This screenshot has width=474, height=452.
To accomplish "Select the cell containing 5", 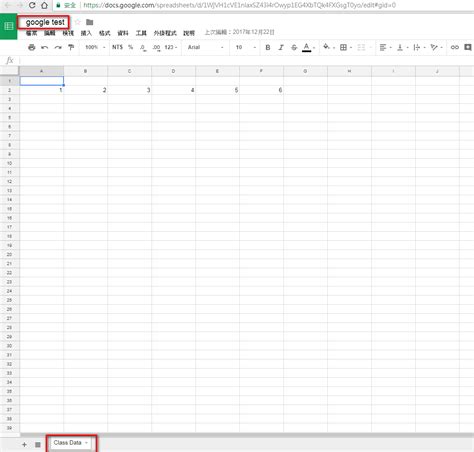I will (218, 90).
